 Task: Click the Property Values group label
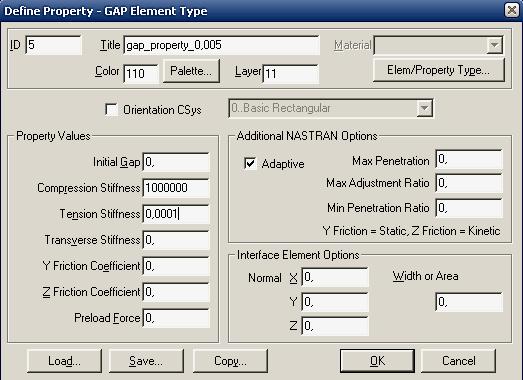tap(53, 136)
